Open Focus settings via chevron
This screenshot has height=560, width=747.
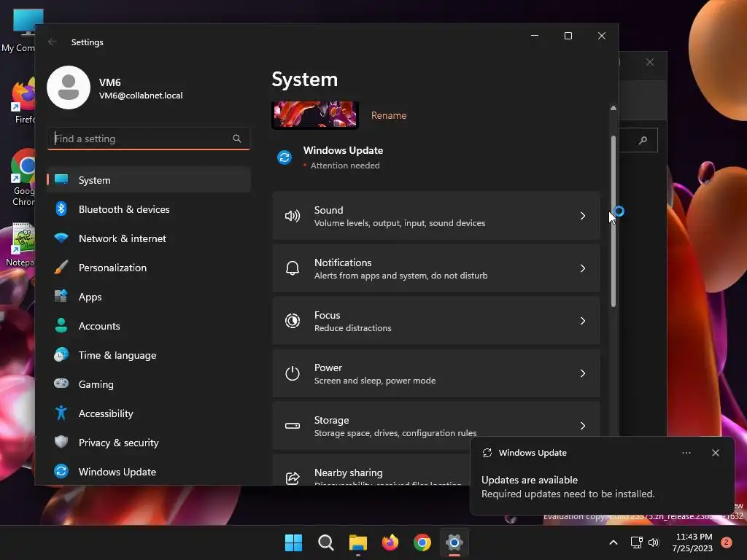[583, 321]
